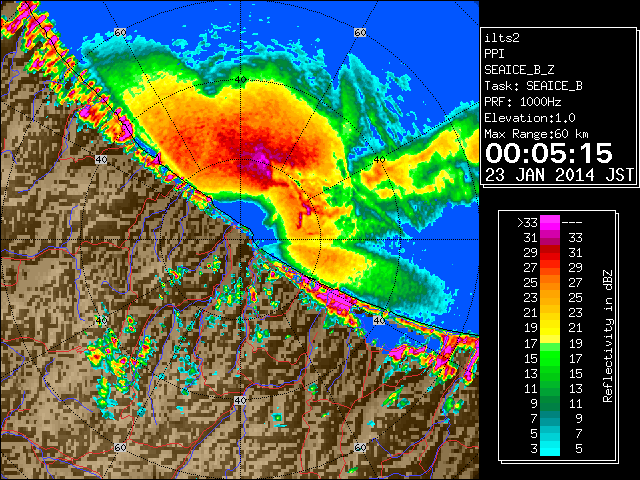Image resolution: width=640 pixels, height=480 pixels.
Task: Click the 60 km ring label in the southeast
Action: tap(360, 447)
